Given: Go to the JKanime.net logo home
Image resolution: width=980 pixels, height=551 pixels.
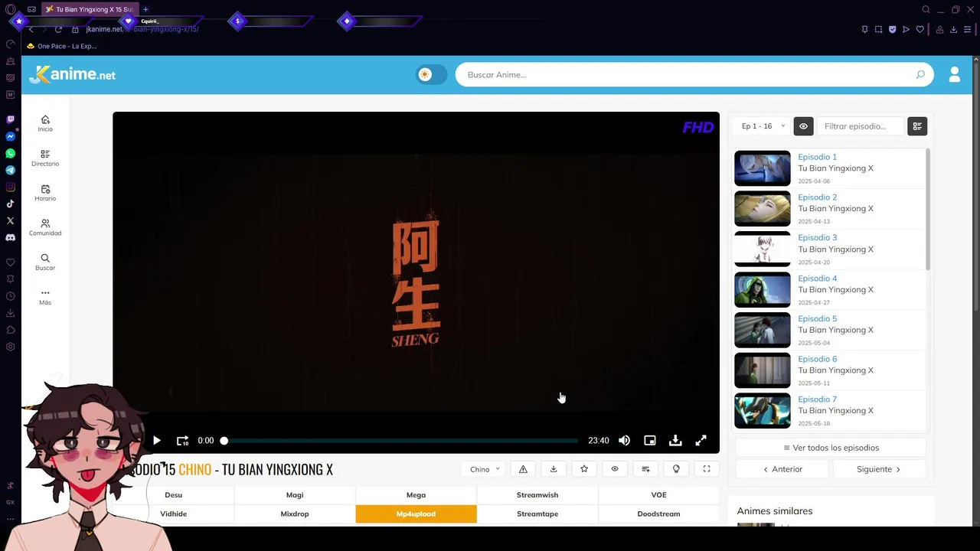Looking at the screenshot, I should (73, 74).
